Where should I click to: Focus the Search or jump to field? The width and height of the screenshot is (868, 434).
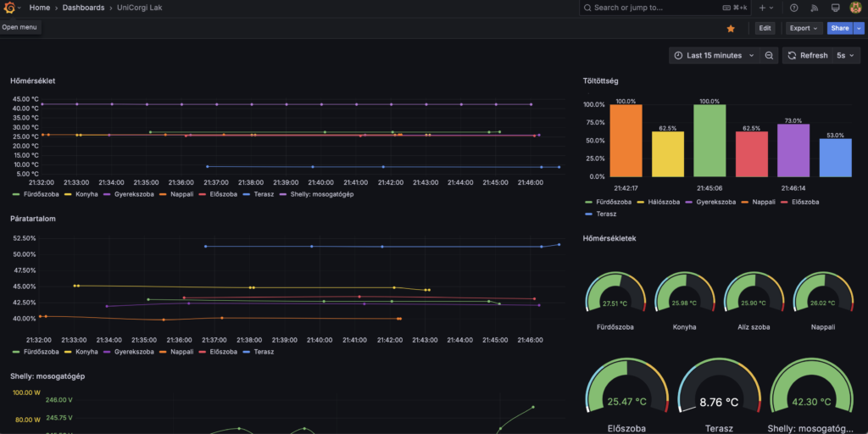point(653,8)
